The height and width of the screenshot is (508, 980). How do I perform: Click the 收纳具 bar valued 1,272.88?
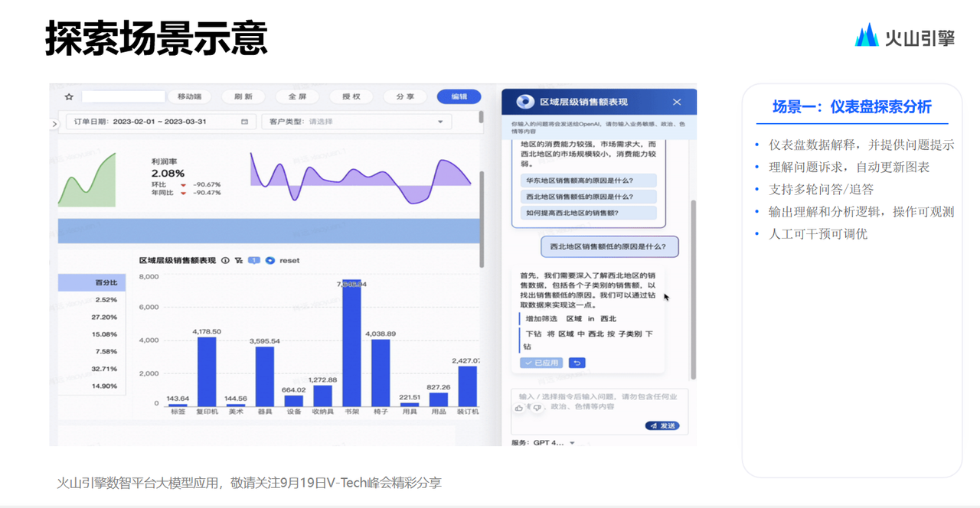click(x=322, y=396)
